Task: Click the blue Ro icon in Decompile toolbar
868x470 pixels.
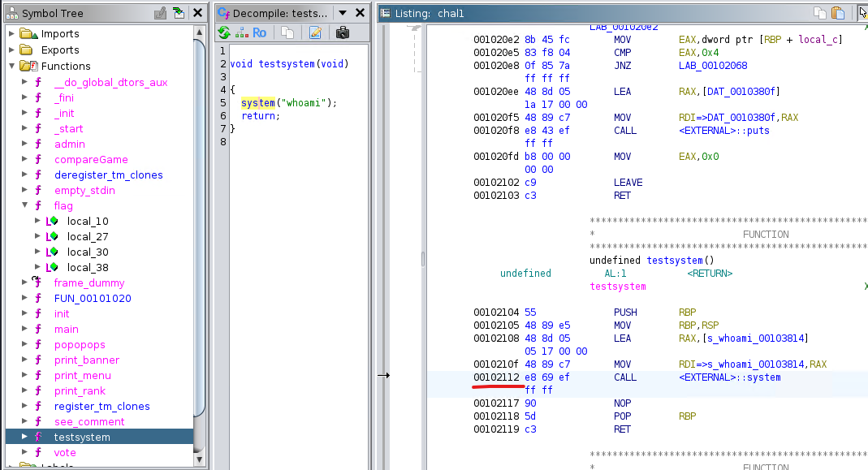Action: 259,32
